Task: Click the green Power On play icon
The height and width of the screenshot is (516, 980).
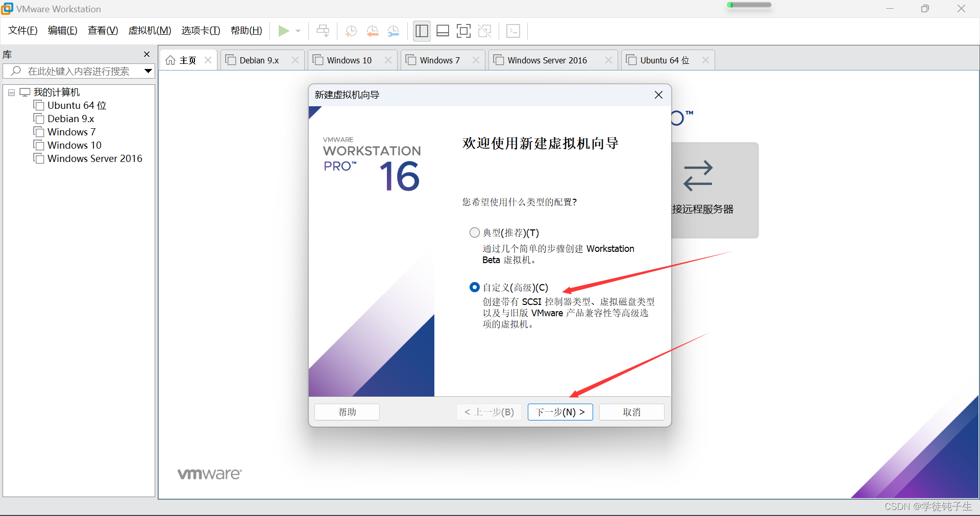Action: pos(283,31)
